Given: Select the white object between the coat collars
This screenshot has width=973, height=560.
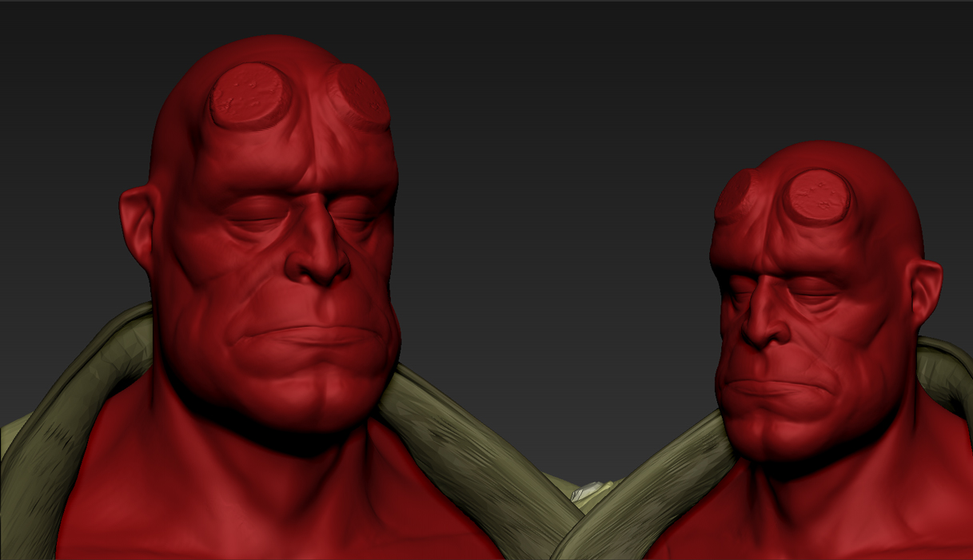Looking at the screenshot, I should pyautogui.click(x=585, y=490).
